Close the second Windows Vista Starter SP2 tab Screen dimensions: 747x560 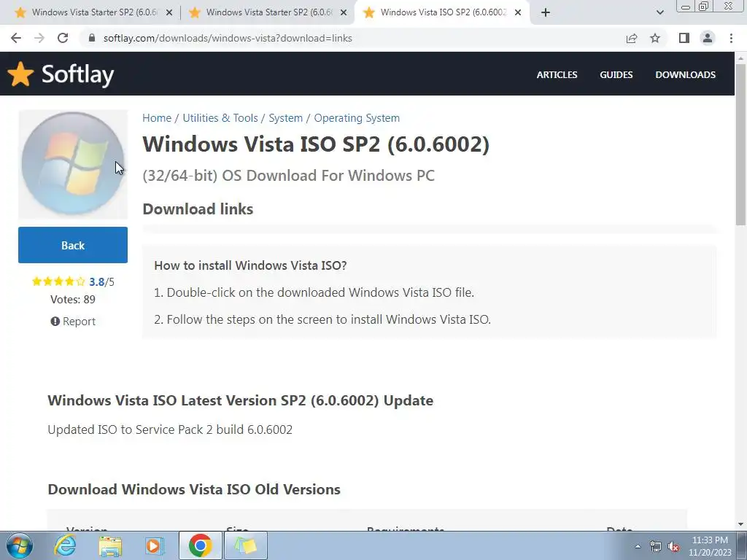344,13
